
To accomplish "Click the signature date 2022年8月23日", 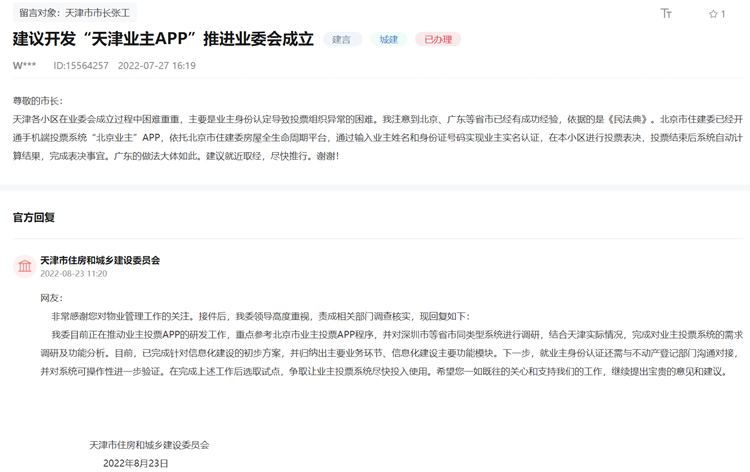I will [136, 463].
